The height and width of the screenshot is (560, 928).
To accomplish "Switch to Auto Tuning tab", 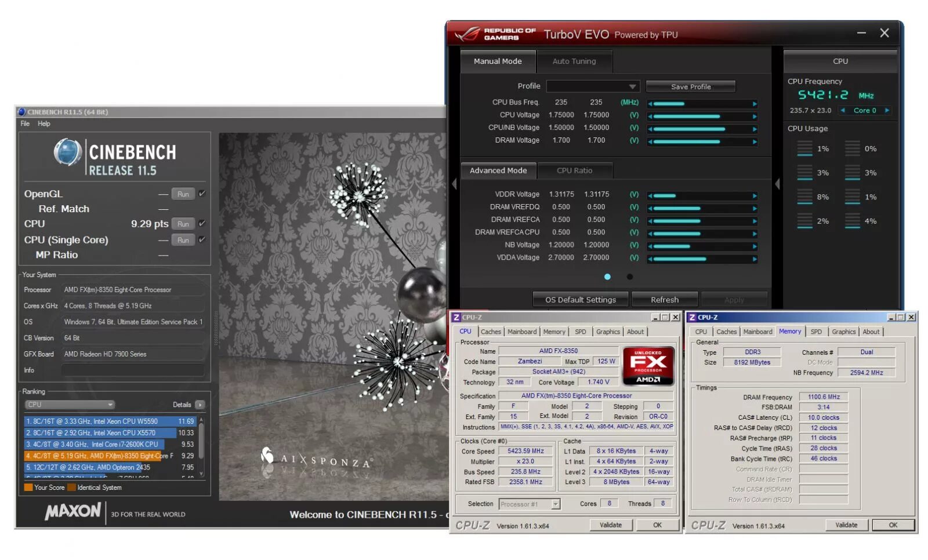I will (574, 61).
